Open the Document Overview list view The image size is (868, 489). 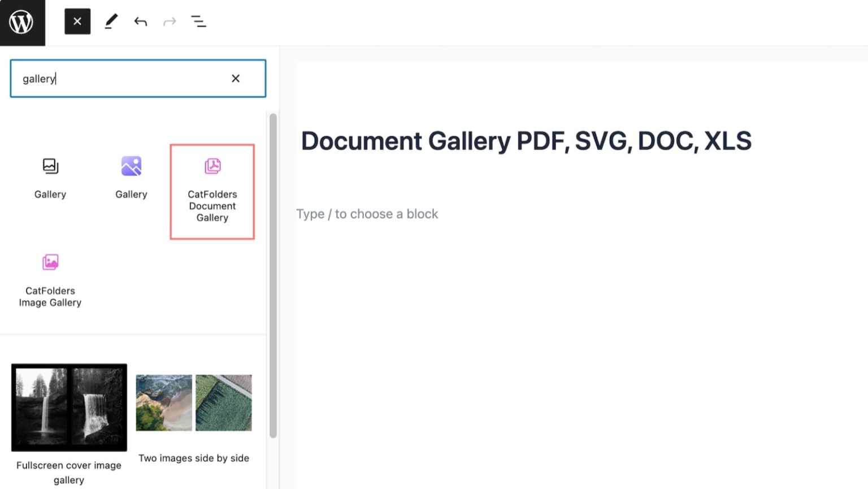click(x=199, y=21)
